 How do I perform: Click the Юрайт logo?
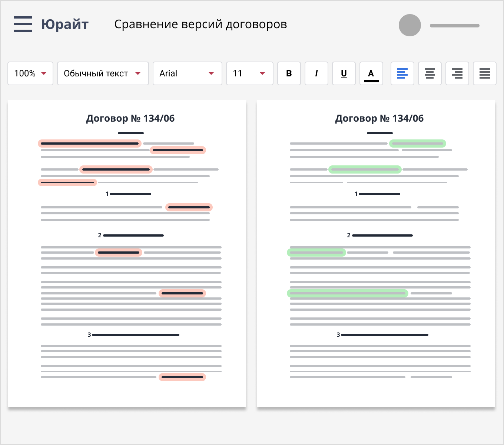point(65,24)
